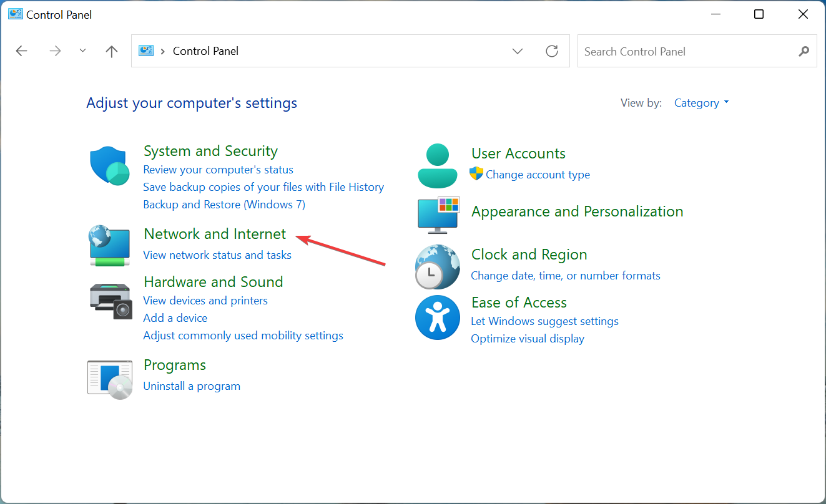Refresh the Control Panel view

coord(552,51)
